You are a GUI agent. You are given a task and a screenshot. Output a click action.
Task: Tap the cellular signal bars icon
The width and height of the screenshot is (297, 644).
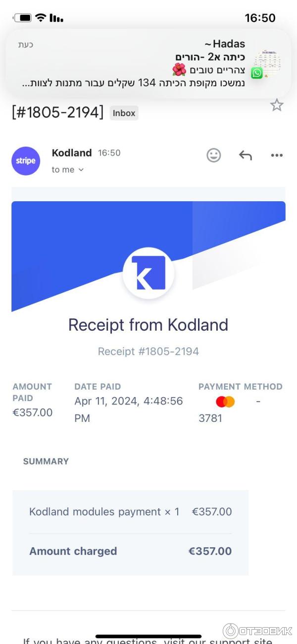[x=56, y=18]
